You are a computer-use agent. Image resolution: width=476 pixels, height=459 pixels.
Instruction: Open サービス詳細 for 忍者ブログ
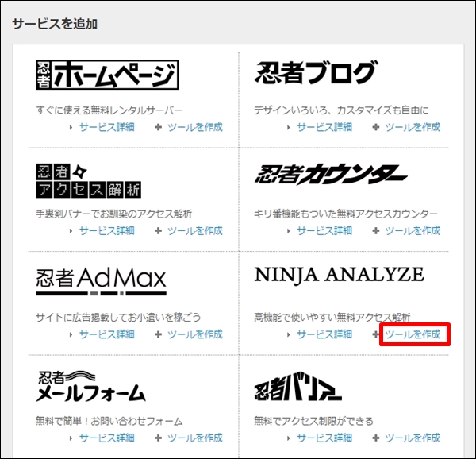coord(324,127)
